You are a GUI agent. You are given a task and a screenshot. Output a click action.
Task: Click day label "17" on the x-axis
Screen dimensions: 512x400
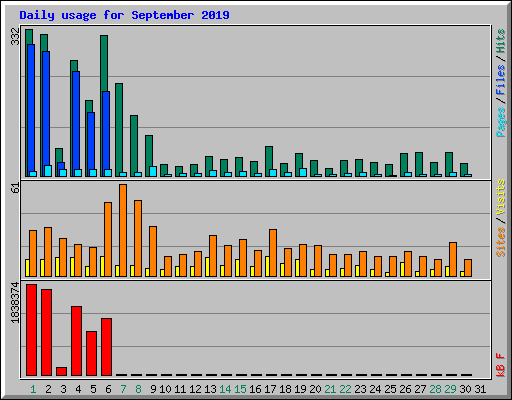(x=270, y=389)
